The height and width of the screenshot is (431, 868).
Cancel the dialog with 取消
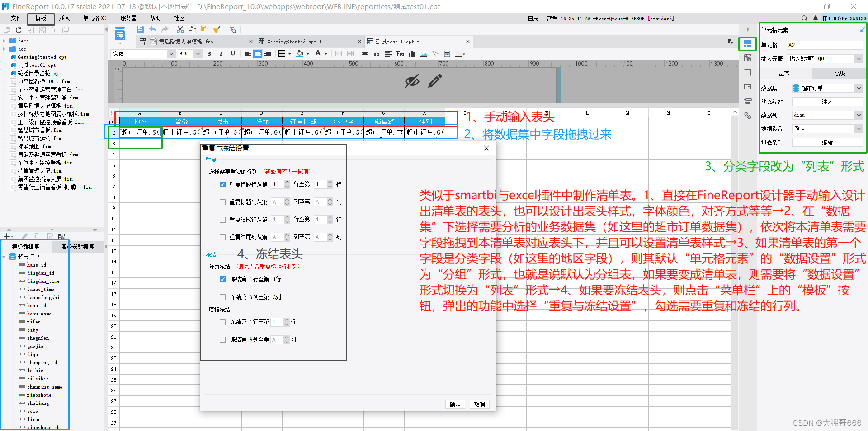pyautogui.click(x=479, y=404)
